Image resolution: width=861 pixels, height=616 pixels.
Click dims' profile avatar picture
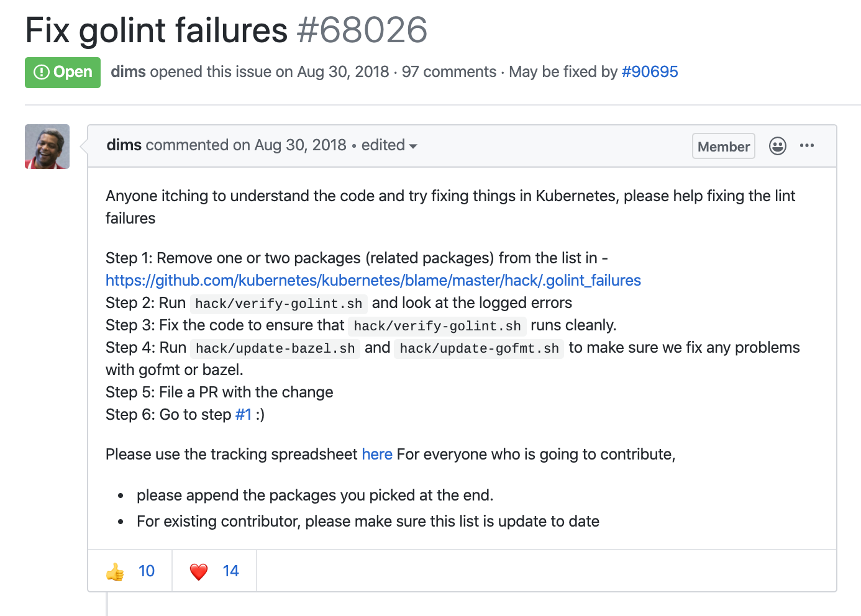[47, 146]
